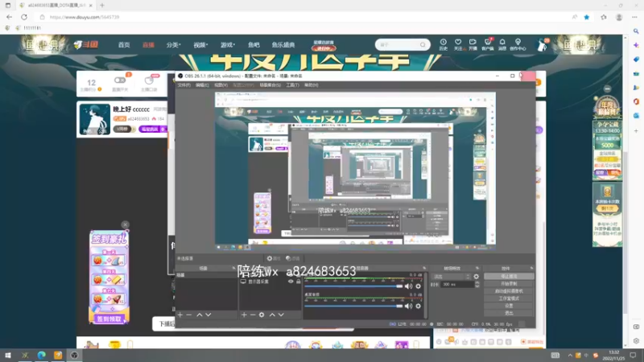Open desktop audio channel settings gear

tap(418, 306)
